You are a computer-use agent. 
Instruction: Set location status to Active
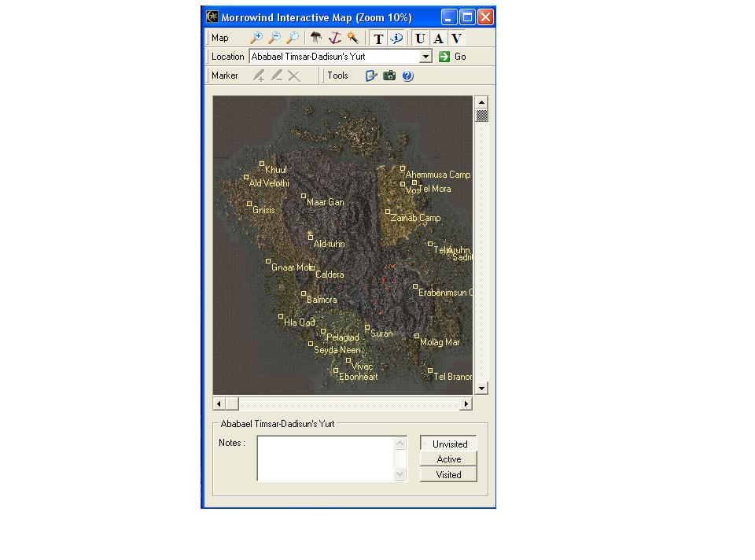(x=448, y=459)
